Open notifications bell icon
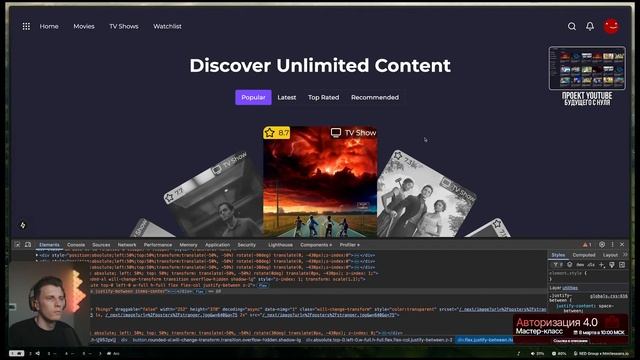This screenshot has width=640, height=360. click(590, 26)
